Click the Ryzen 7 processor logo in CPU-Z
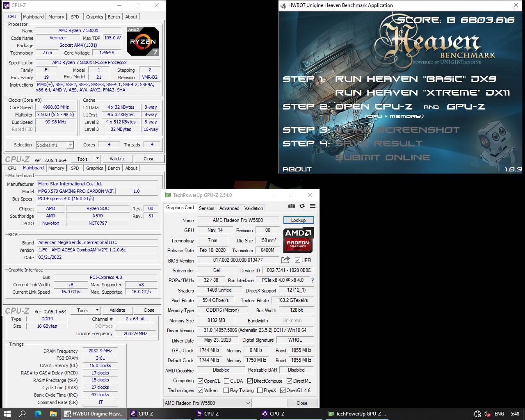 point(143,41)
